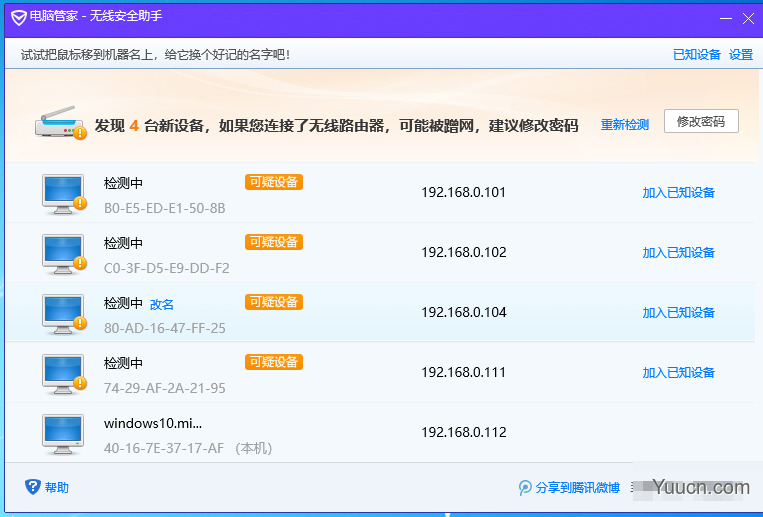Close the wireless assistant window

point(748,18)
